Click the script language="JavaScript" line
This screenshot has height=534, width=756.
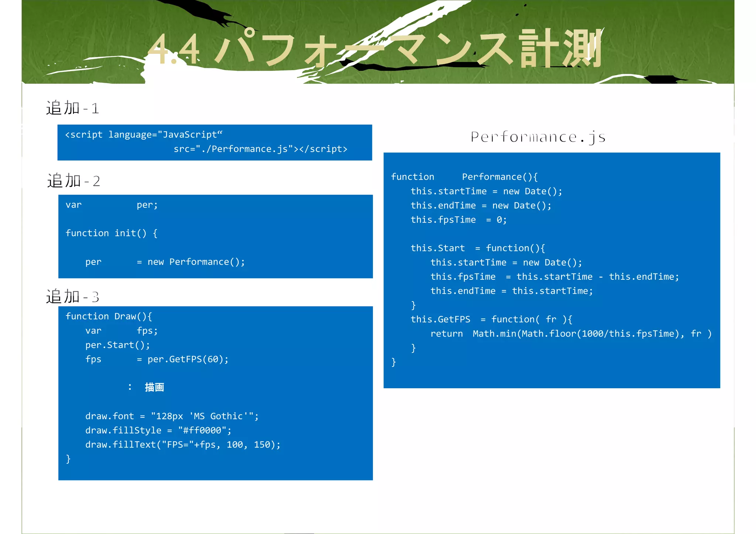tap(144, 135)
